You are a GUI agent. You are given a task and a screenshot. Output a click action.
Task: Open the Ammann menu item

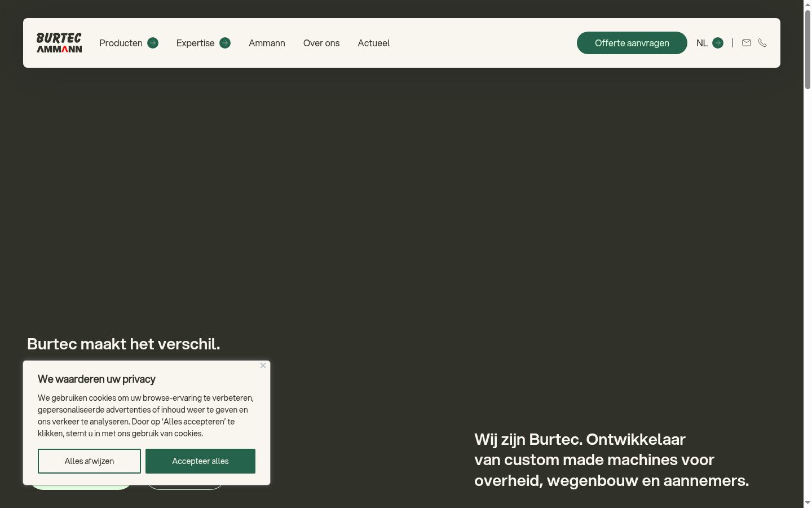[x=267, y=43]
